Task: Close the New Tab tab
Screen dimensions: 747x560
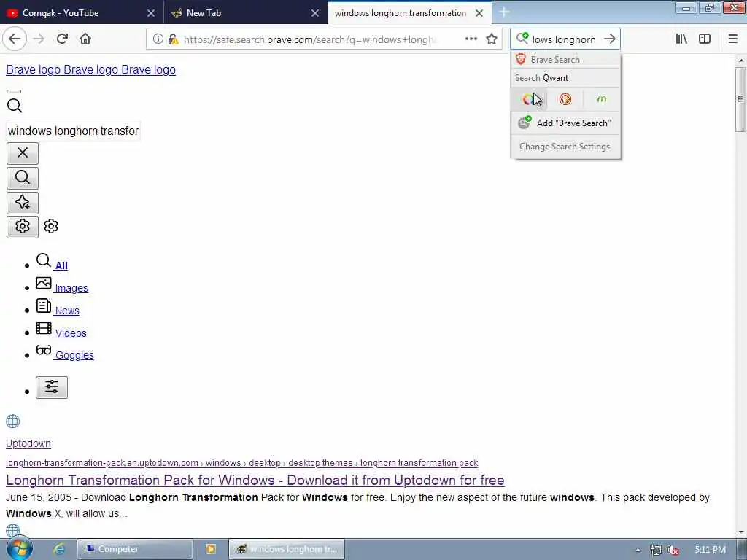Action: click(x=315, y=13)
